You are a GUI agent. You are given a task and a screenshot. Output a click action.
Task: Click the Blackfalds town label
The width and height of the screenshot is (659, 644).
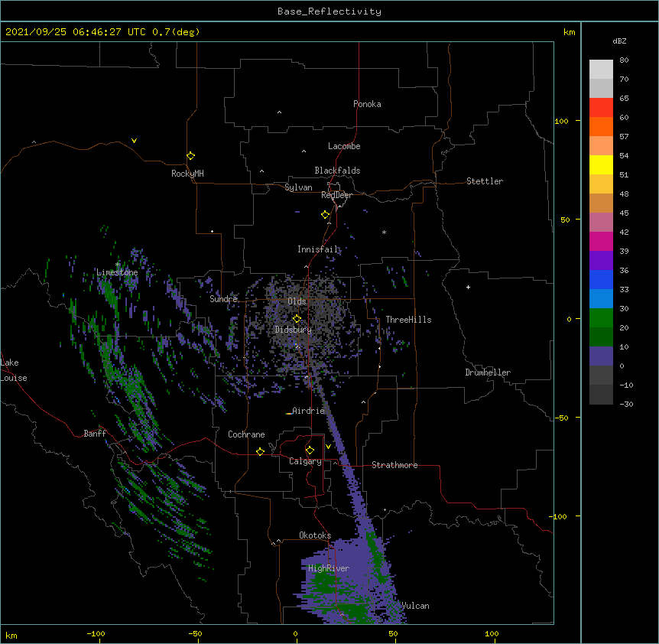click(x=337, y=171)
